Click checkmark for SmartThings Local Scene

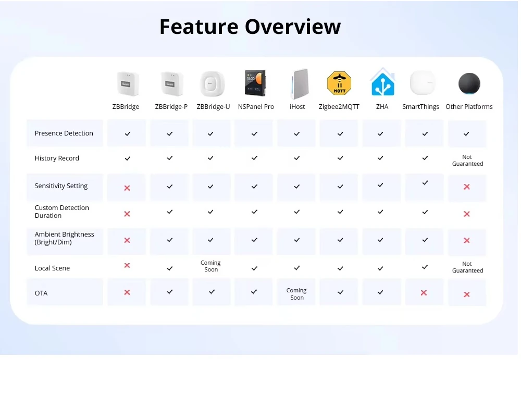tap(425, 267)
